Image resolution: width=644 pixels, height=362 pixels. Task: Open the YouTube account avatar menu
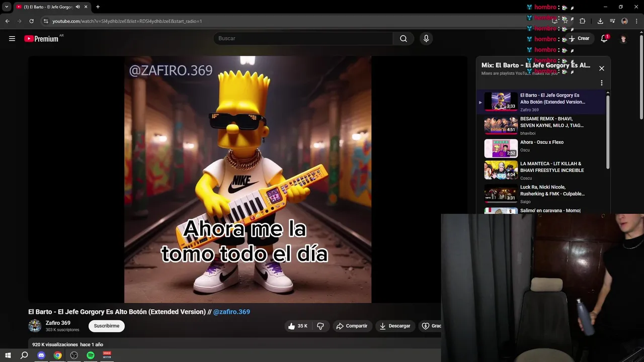[x=623, y=39]
